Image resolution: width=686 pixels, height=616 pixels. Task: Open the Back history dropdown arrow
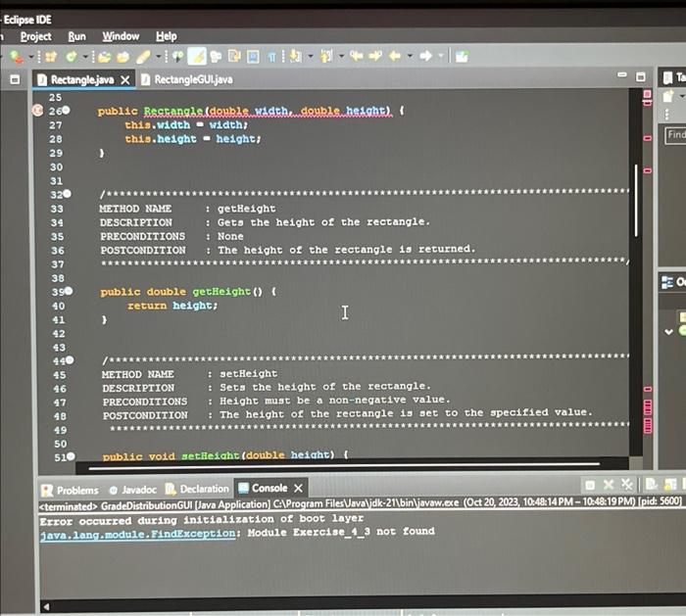(x=410, y=56)
